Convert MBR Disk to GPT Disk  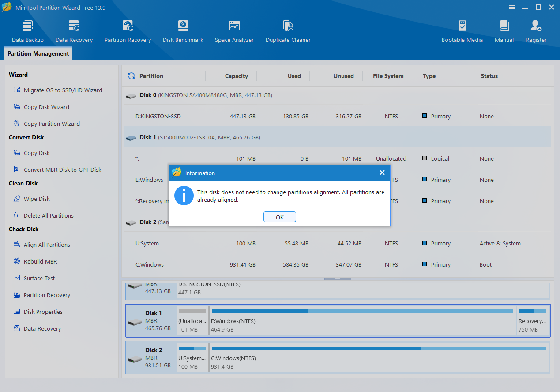point(57,170)
